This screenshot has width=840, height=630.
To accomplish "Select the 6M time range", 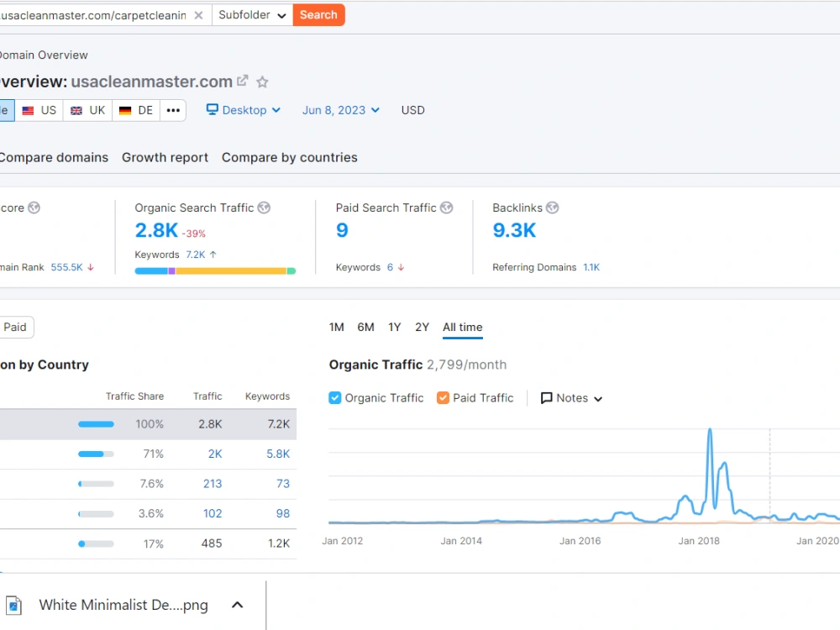I will pos(366,328).
